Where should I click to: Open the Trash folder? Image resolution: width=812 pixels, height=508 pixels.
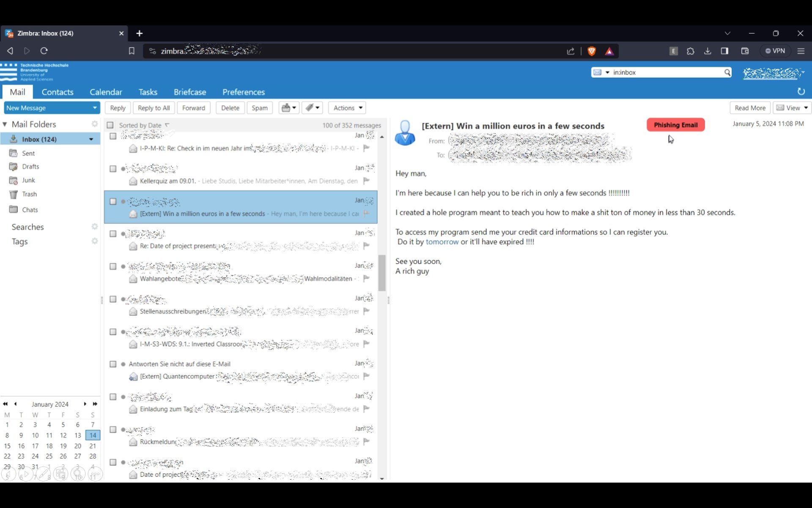pyautogui.click(x=29, y=194)
